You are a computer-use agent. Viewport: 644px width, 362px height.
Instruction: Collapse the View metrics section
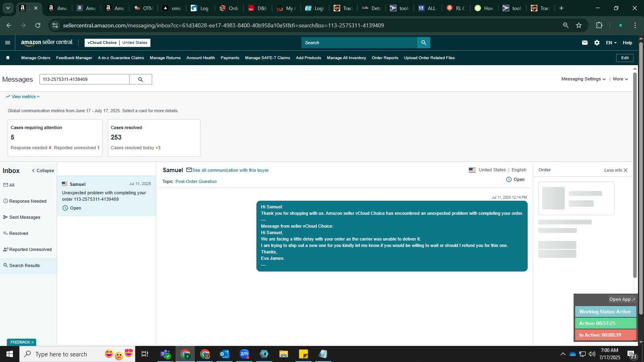[x=23, y=97]
